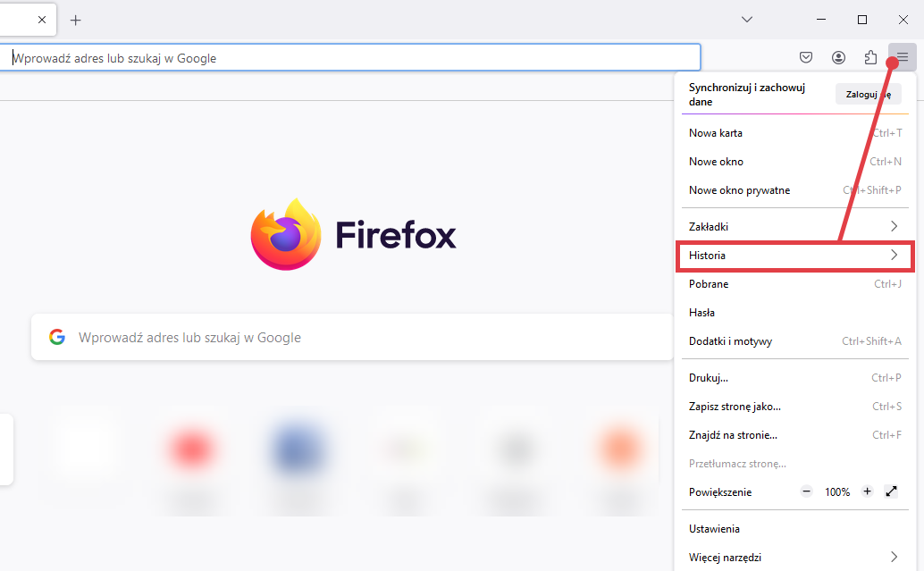Enter full screen via arrows icon

(892, 491)
